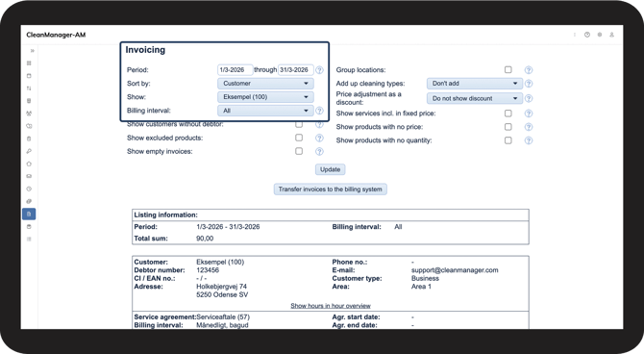Enable Show empty invoices checkbox
Viewport: 644px width, 354px height.
click(299, 151)
